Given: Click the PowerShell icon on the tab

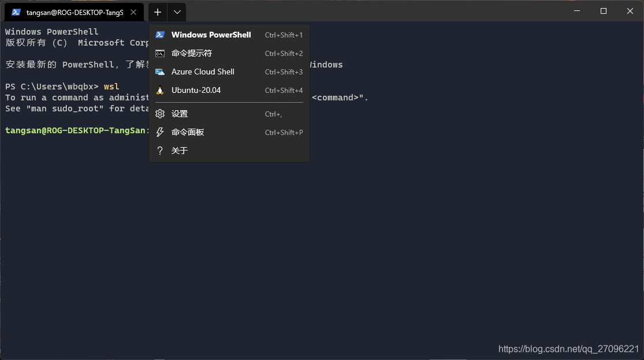Looking at the screenshot, I should 16,12.
